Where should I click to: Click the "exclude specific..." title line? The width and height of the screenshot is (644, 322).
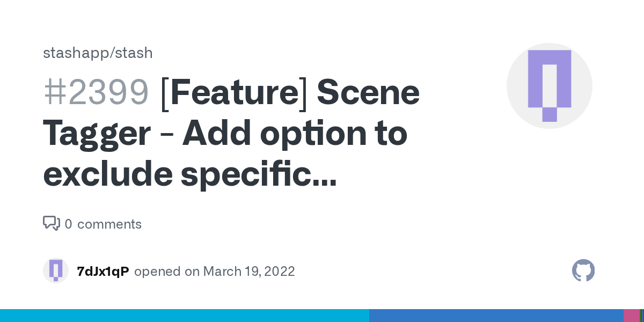click(190, 175)
